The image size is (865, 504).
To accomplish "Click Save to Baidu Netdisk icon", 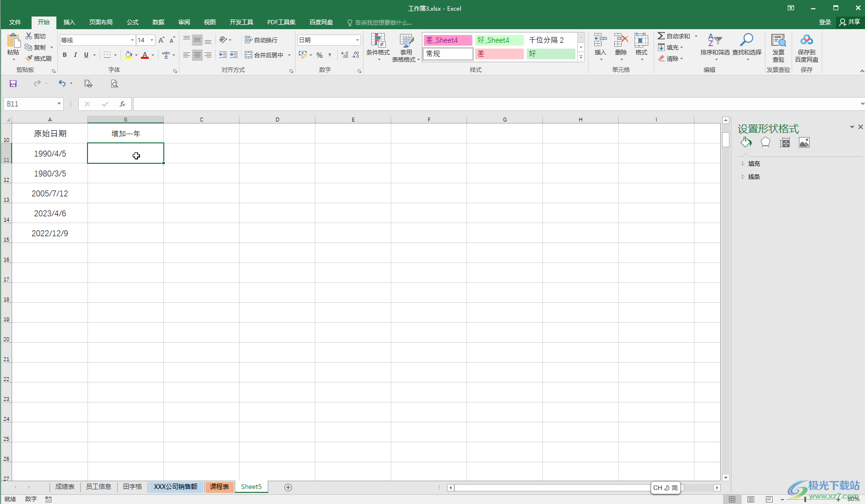I will (x=807, y=40).
